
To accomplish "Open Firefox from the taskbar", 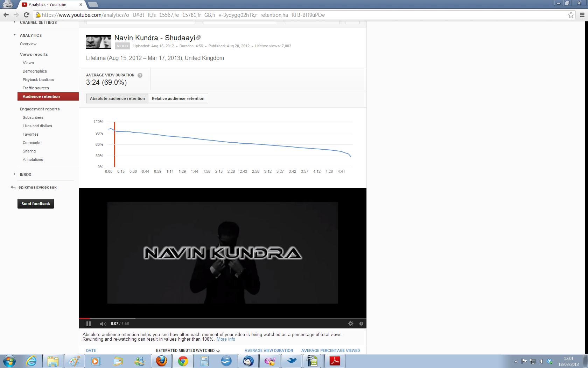I will [x=161, y=361].
